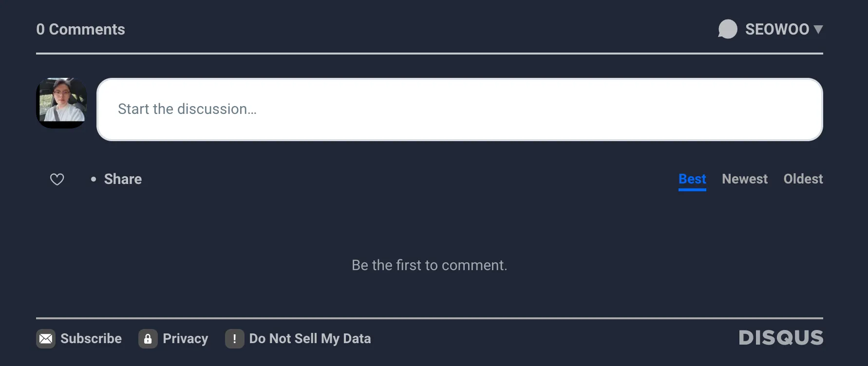
Task: Open the DISQUS logo link
Action: 780,338
